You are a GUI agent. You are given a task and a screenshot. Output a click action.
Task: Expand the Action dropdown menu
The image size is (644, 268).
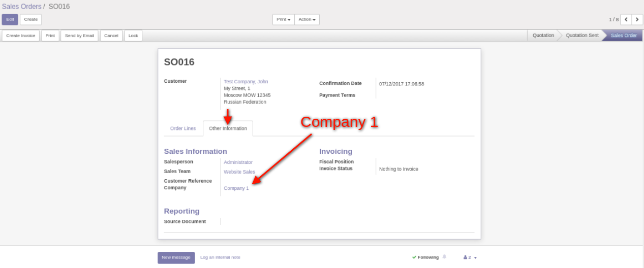pos(307,19)
